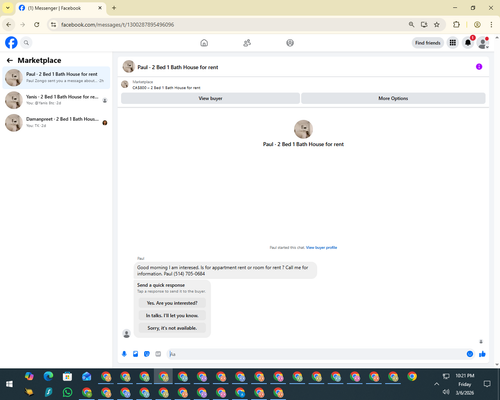Close the Messenger | Facebook tab
This screenshot has width=500, height=400.
pyautogui.click(x=100, y=8)
